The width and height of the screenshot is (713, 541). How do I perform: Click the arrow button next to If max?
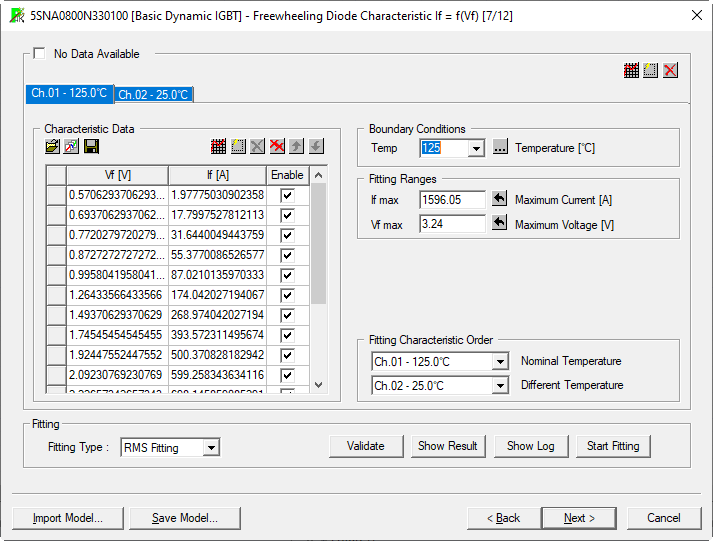pyautogui.click(x=500, y=199)
